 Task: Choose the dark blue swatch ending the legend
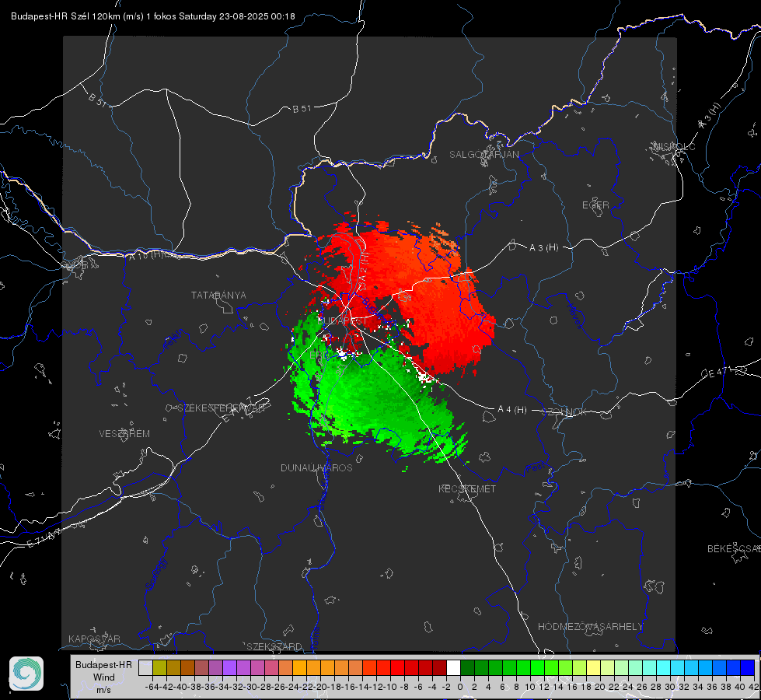(x=748, y=667)
